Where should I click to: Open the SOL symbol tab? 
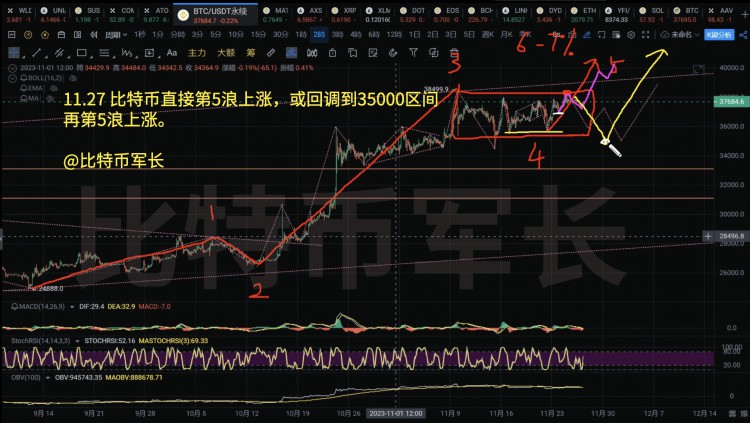[653, 15]
